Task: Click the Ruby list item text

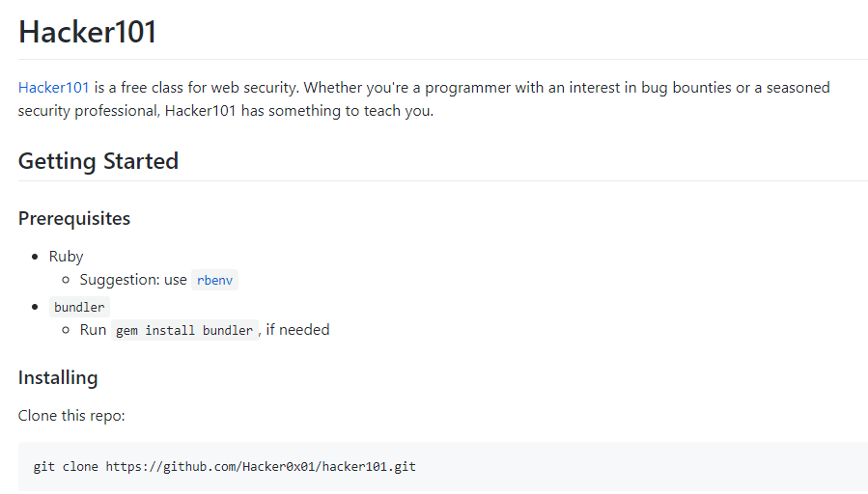Action: [x=67, y=257]
